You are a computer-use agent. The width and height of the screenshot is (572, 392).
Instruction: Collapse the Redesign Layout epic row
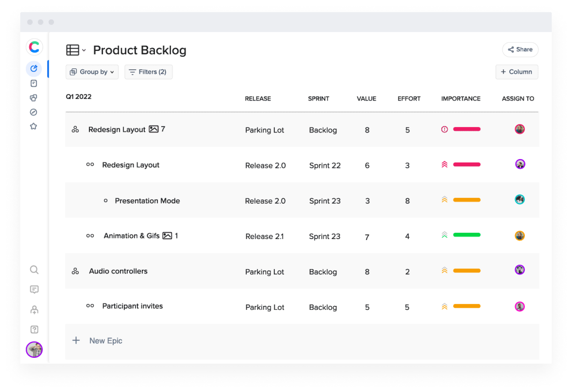coord(75,130)
